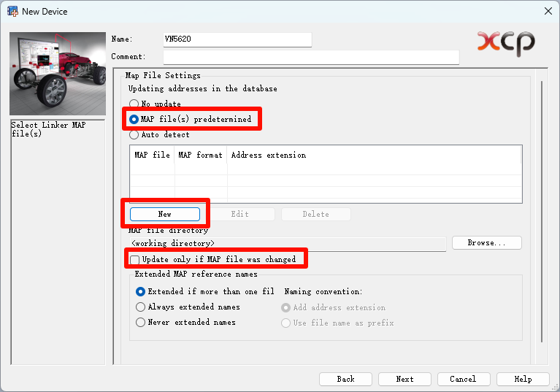Return with the Back button
The width and height of the screenshot is (560, 392).
(346, 379)
